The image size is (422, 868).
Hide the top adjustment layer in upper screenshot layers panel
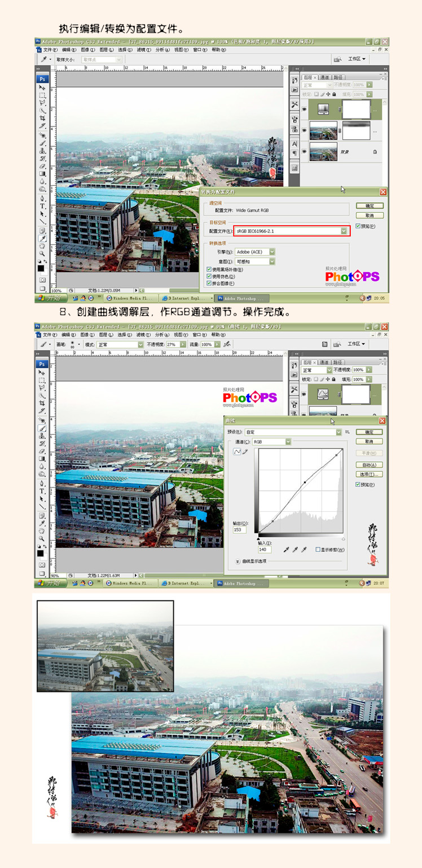point(304,109)
